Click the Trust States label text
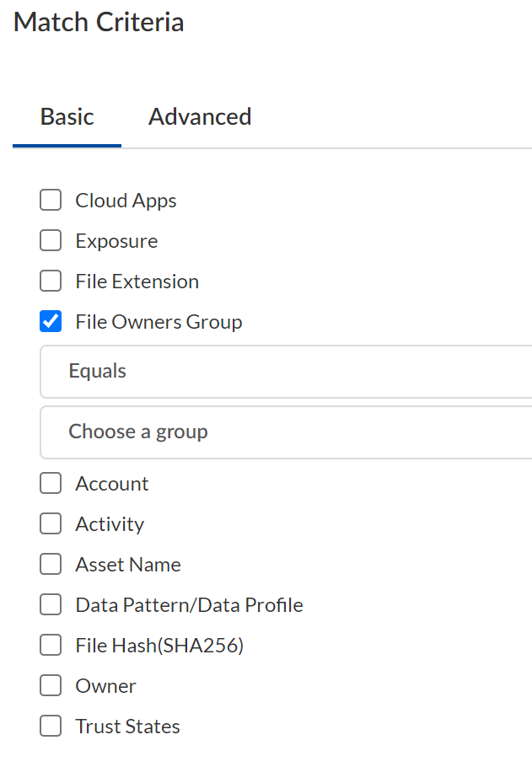 click(127, 727)
